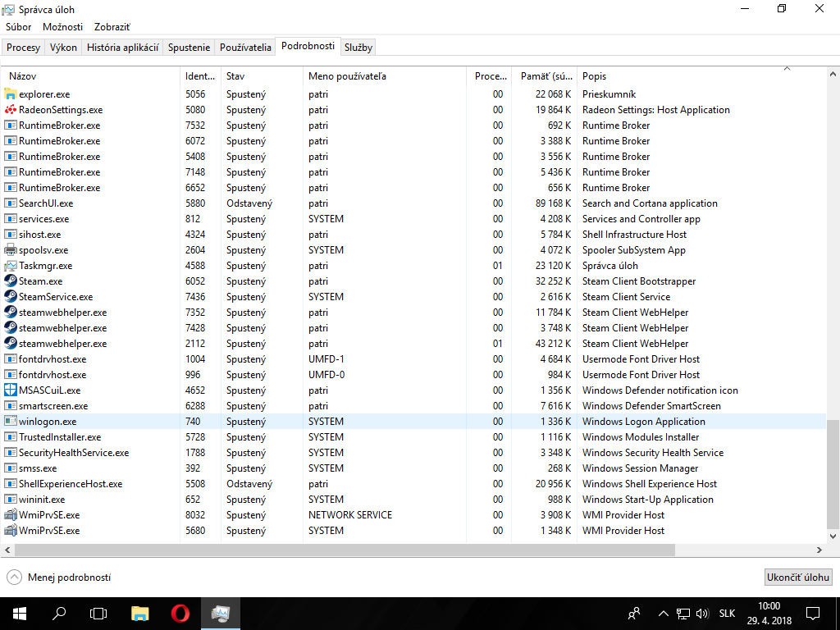The height and width of the screenshot is (630, 840).
Task: Click icon of steamwebhelper.exe with PID 2112
Action: tap(10, 344)
